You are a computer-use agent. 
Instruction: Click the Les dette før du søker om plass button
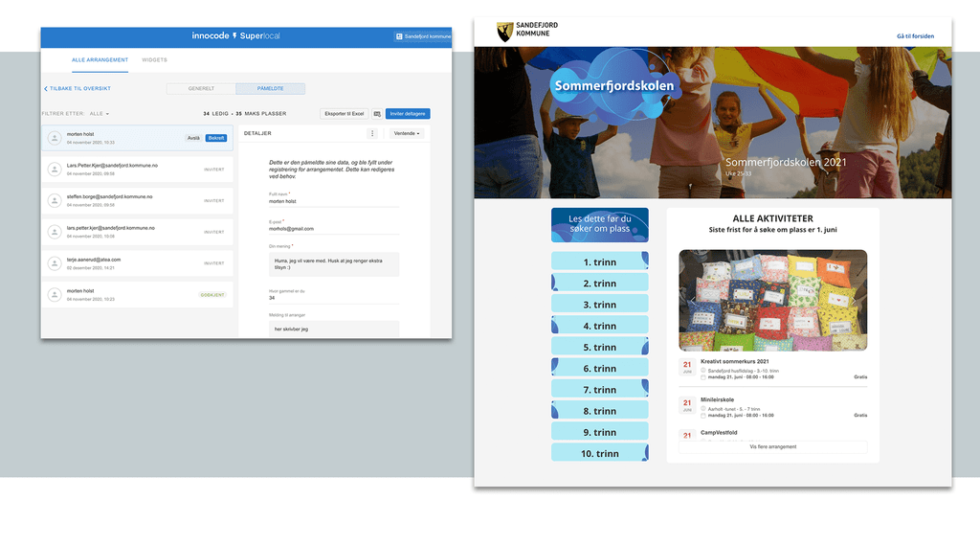click(599, 225)
